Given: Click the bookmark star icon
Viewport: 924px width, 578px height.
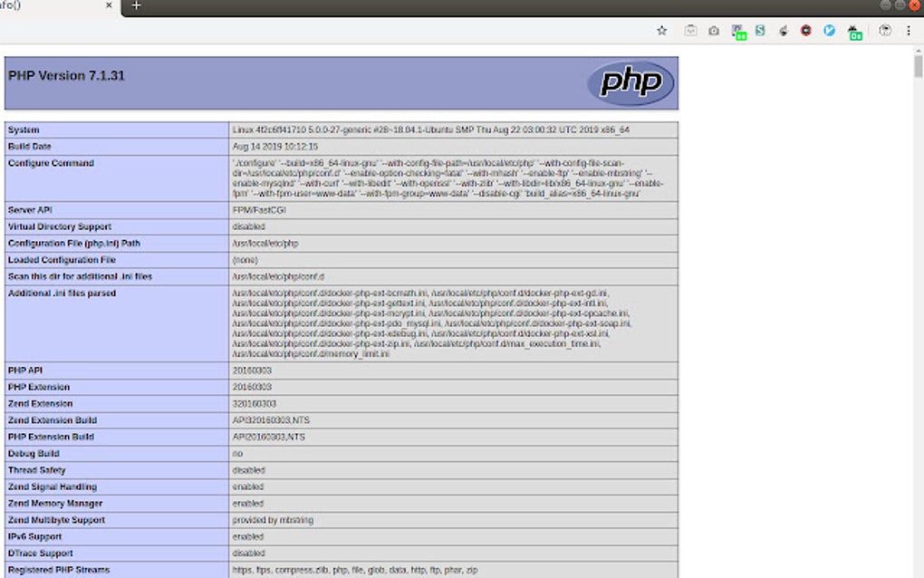Looking at the screenshot, I should click(661, 30).
